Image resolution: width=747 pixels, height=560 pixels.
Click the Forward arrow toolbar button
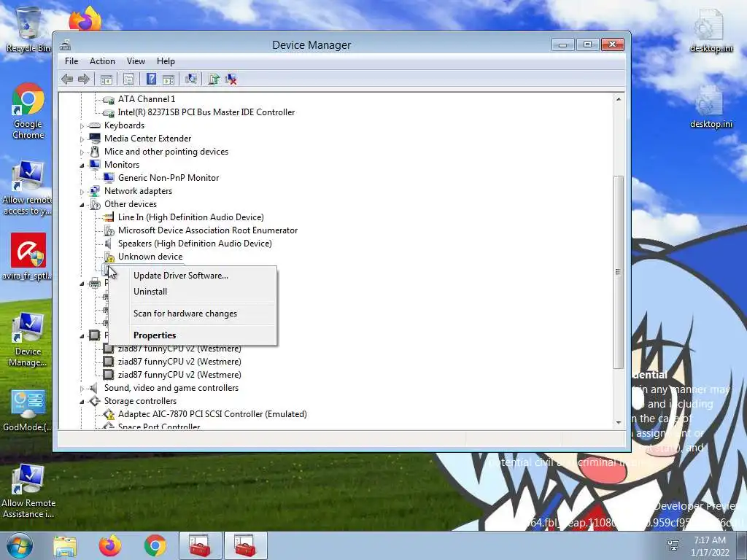click(x=84, y=79)
